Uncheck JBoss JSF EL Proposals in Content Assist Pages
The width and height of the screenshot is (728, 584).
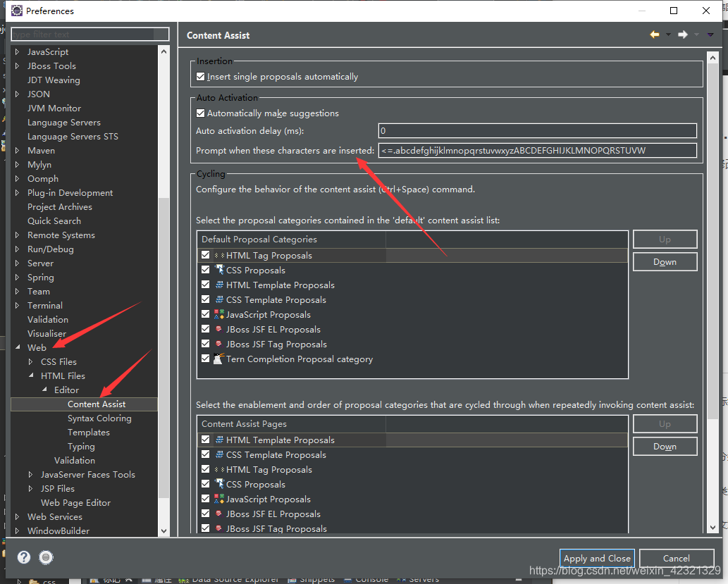[x=206, y=514]
